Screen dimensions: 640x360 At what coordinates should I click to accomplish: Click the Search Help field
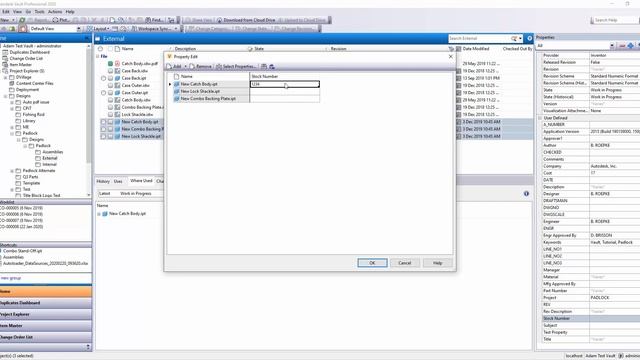(617, 20)
